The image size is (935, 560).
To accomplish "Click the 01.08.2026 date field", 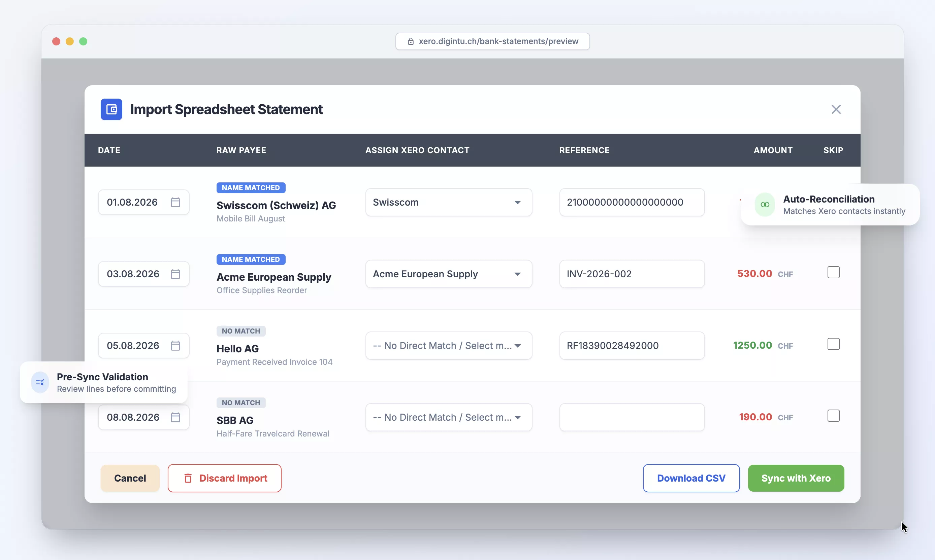I will click(143, 202).
